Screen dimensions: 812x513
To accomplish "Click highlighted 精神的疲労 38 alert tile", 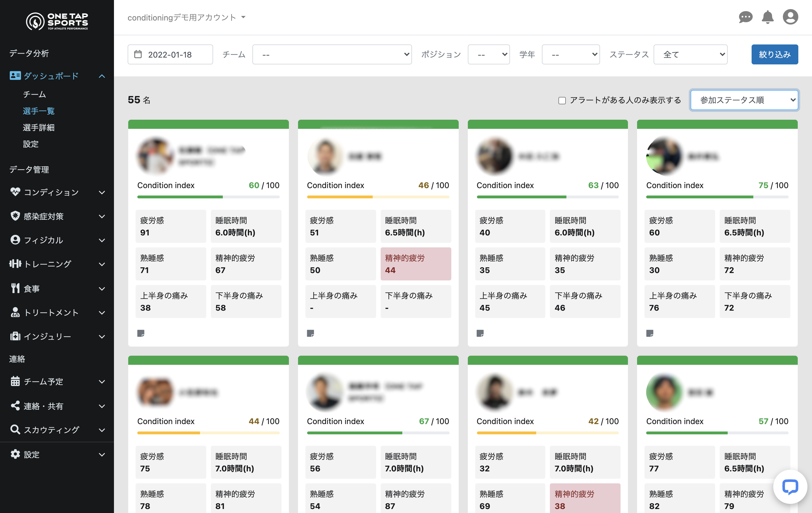I will click(x=585, y=498).
